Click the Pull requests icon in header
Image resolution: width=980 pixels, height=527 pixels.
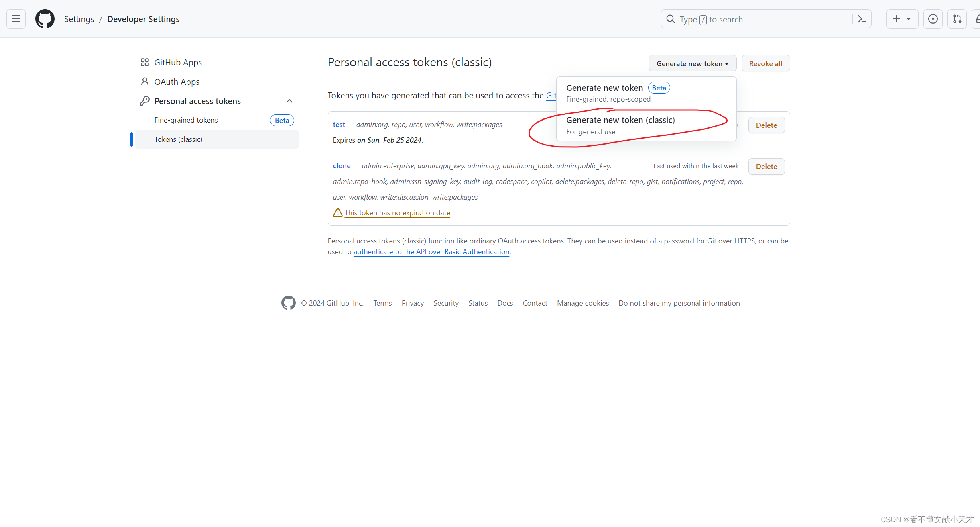tap(957, 19)
